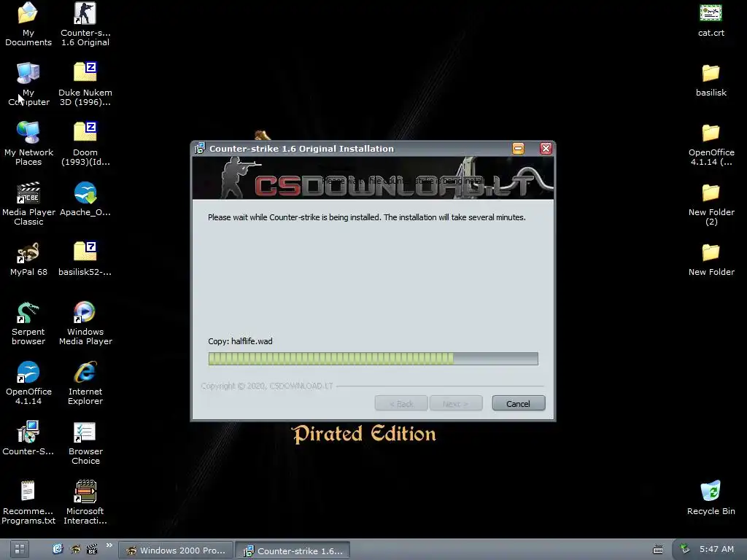
Task: Click the 'Please wait while Counter-strike' message
Action: pos(366,217)
